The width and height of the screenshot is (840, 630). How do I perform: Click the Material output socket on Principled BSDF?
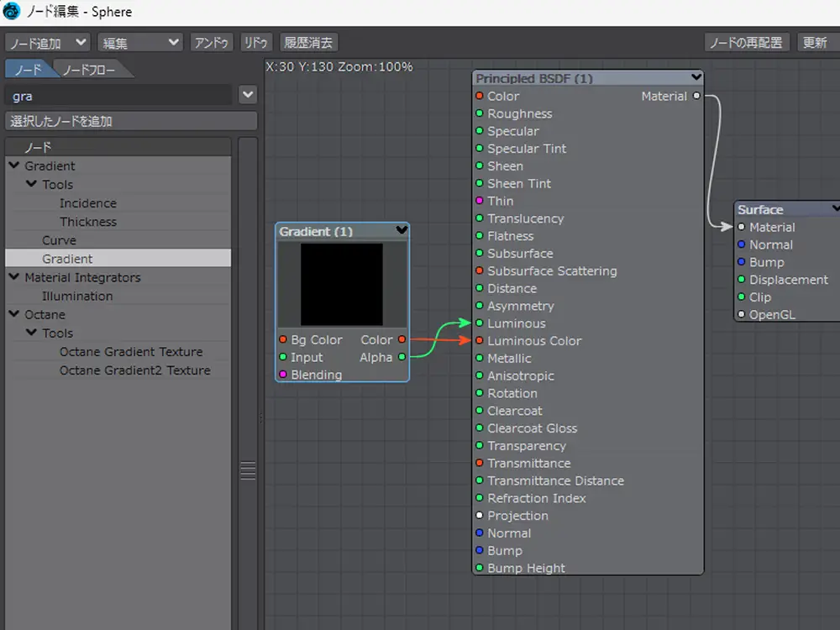[696, 97]
